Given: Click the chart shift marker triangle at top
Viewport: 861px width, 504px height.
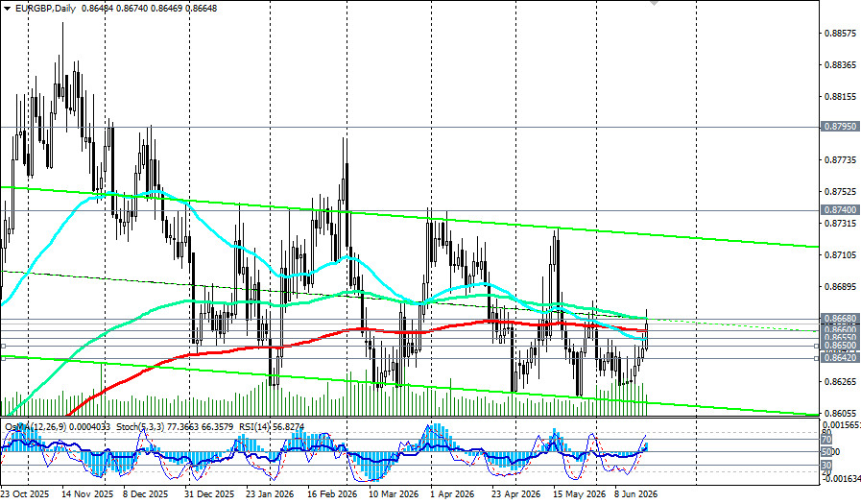Looking at the screenshot, I should pos(654,2).
